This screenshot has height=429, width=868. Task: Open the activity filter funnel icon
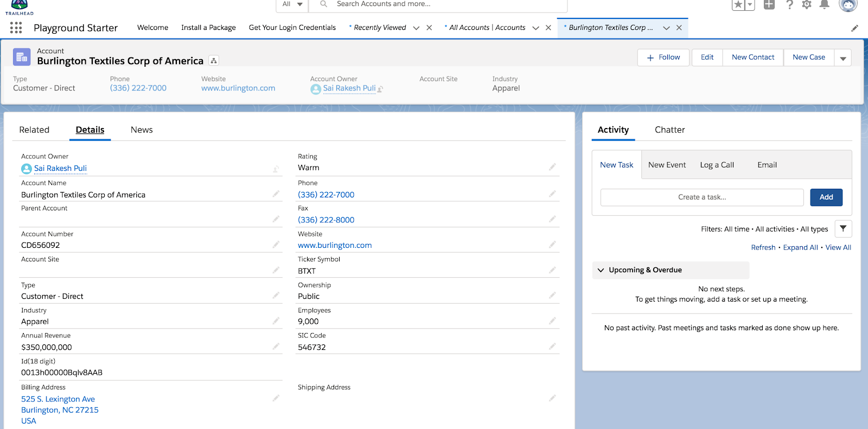[x=843, y=229]
